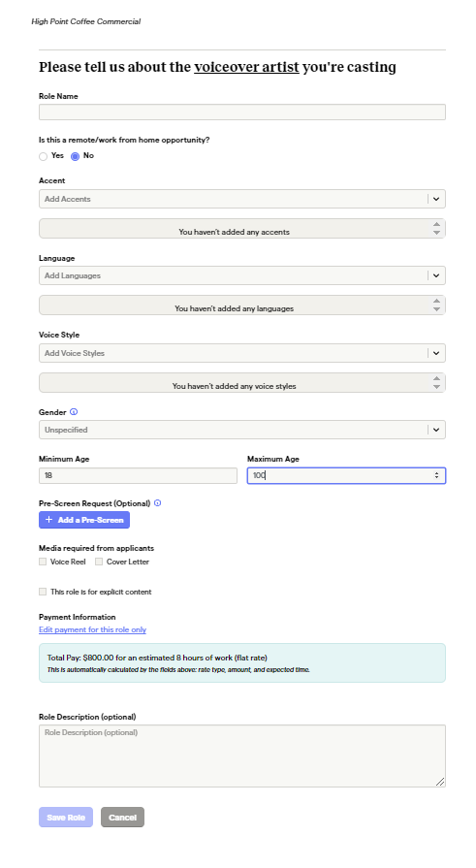Enable the explicit content role checkbox

coord(43,592)
